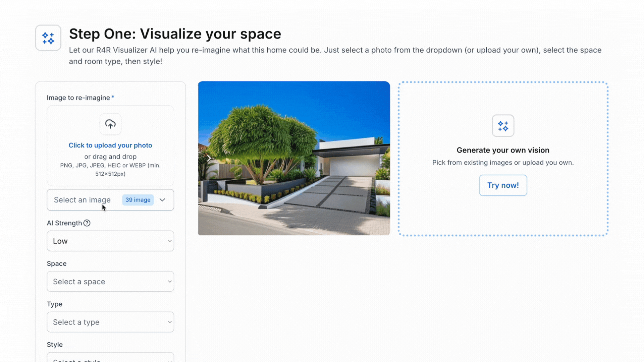Screen dimensions: 644x362
Task: Open the AI Strength dropdown set to Low
Action: (110, 241)
